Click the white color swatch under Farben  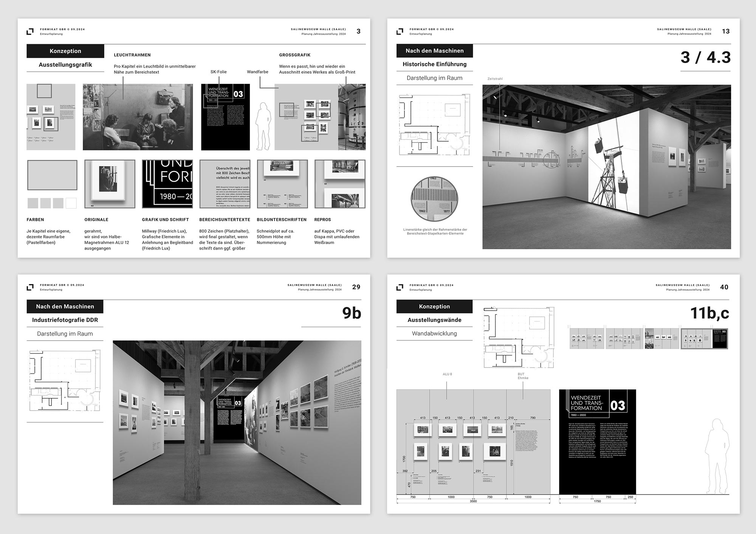71,203
